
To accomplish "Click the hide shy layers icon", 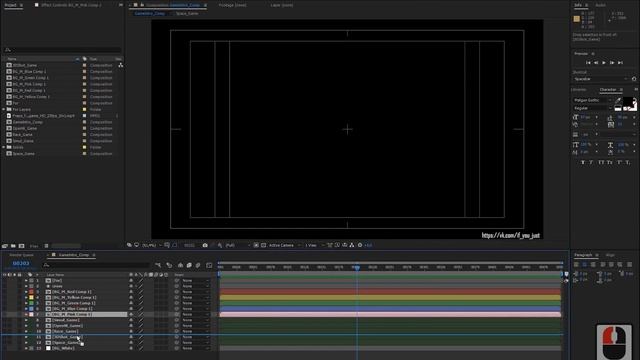I will point(180,265).
